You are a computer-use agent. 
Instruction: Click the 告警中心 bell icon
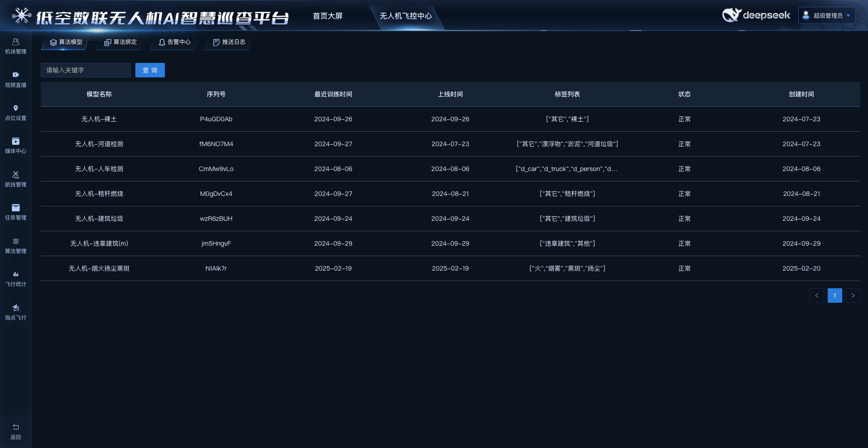pyautogui.click(x=162, y=42)
